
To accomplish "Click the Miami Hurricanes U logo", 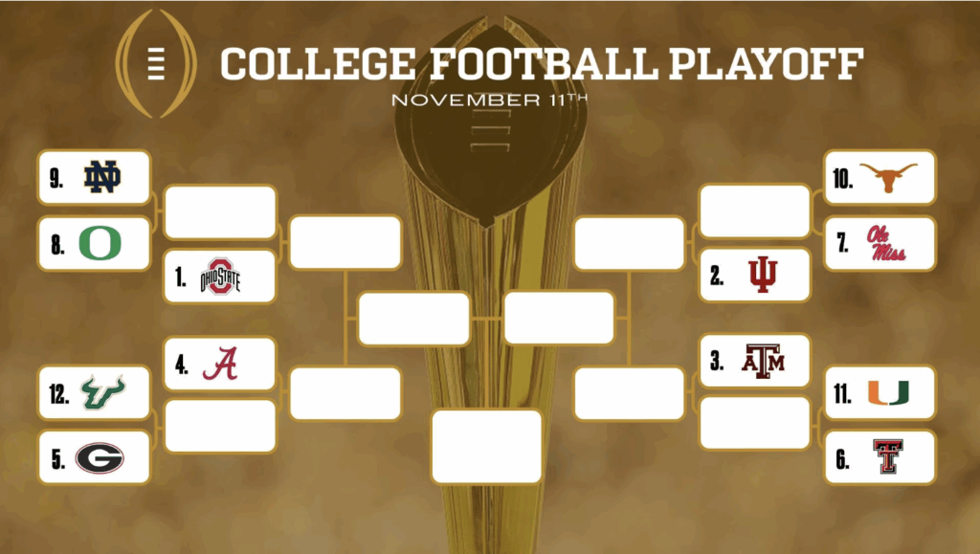I will (x=888, y=392).
